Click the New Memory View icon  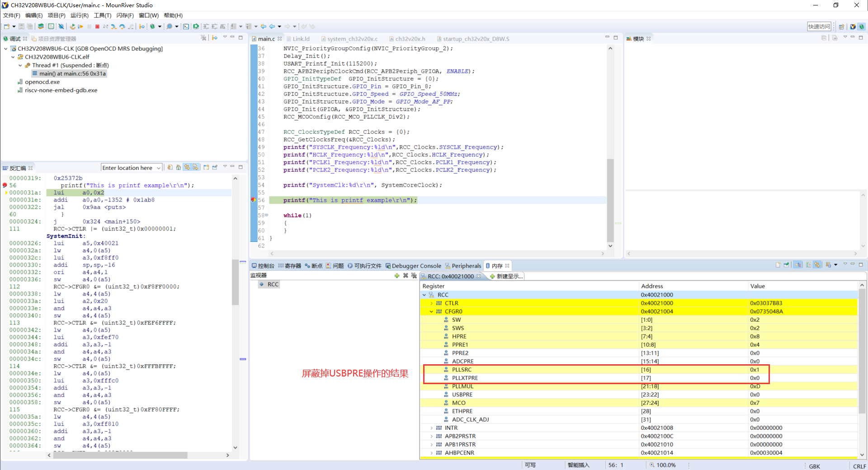(778, 265)
